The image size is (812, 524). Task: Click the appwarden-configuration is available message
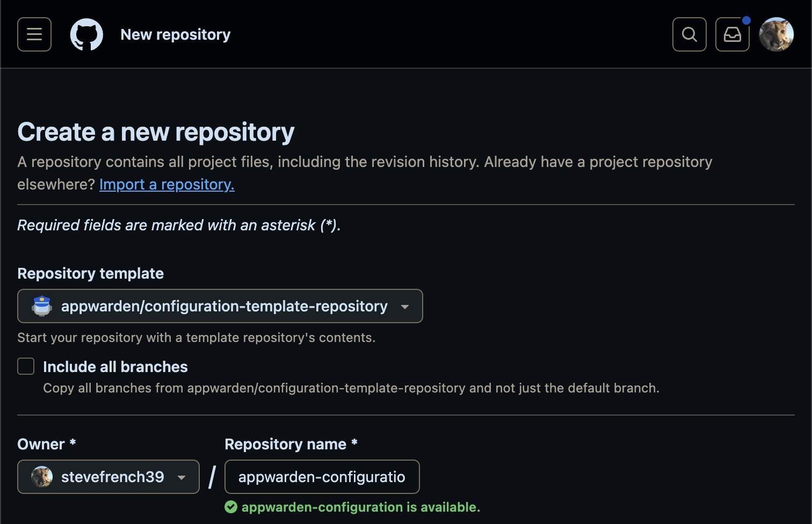360,507
